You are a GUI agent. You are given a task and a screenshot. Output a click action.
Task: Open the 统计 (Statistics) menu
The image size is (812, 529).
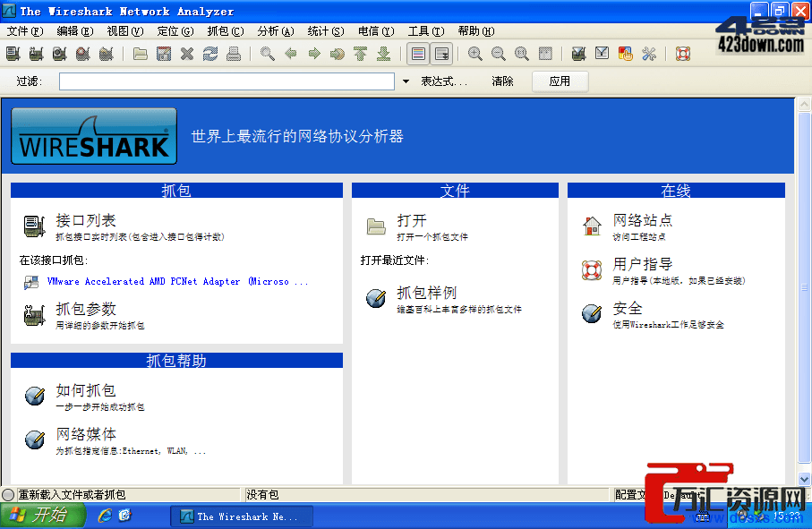[325, 31]
